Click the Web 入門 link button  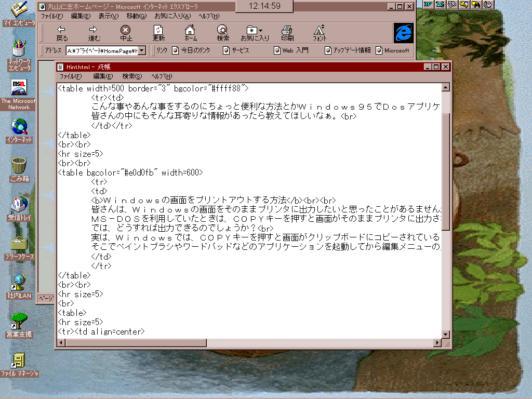point(291,50)
